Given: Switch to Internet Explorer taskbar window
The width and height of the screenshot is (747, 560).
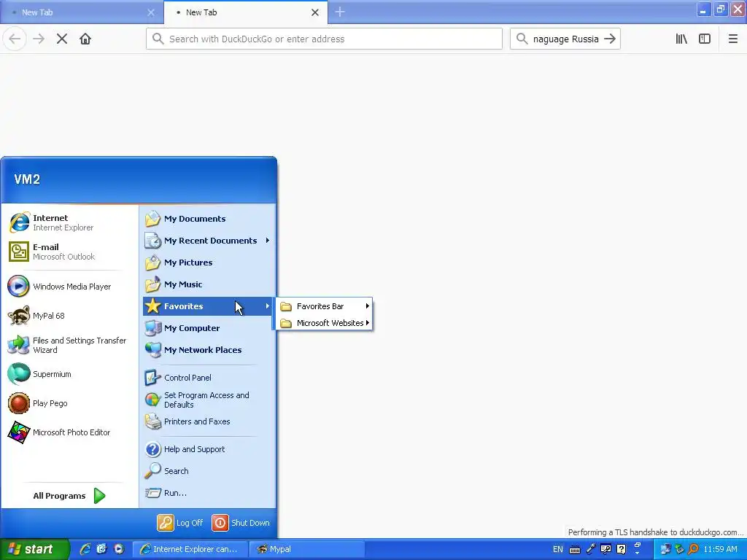Looking at the screenshot, I should pos(190,549).
